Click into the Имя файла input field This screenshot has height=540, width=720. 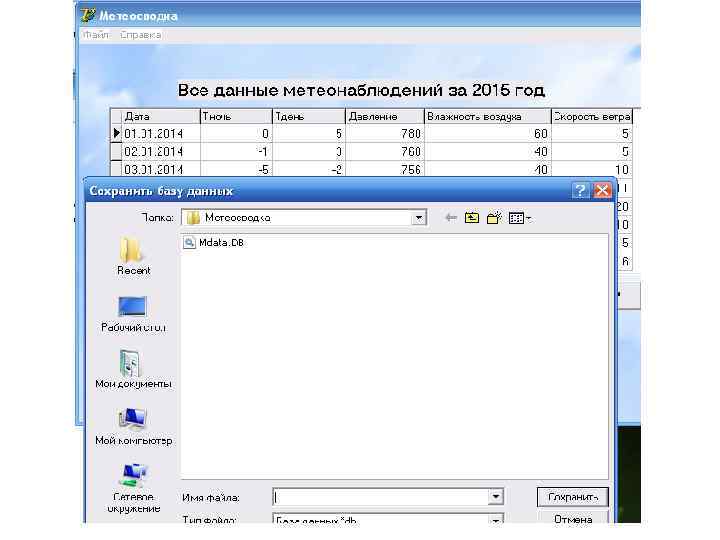(x=381, y=496)
